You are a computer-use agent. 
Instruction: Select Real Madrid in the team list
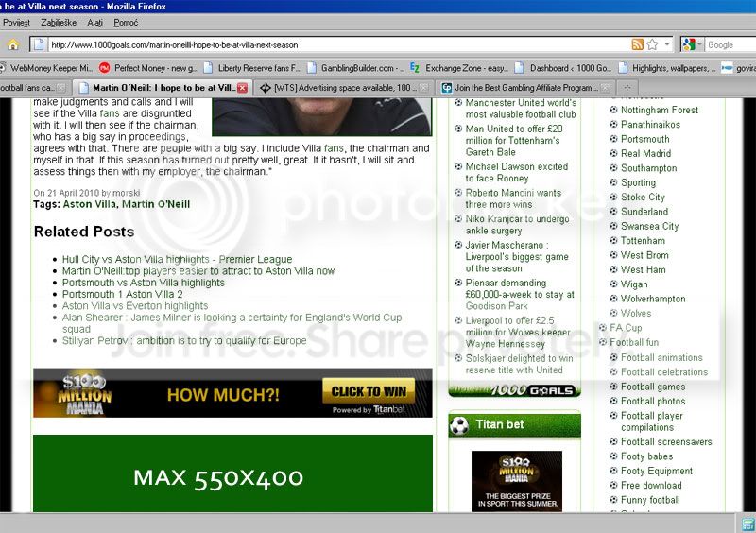pos(645,153)
